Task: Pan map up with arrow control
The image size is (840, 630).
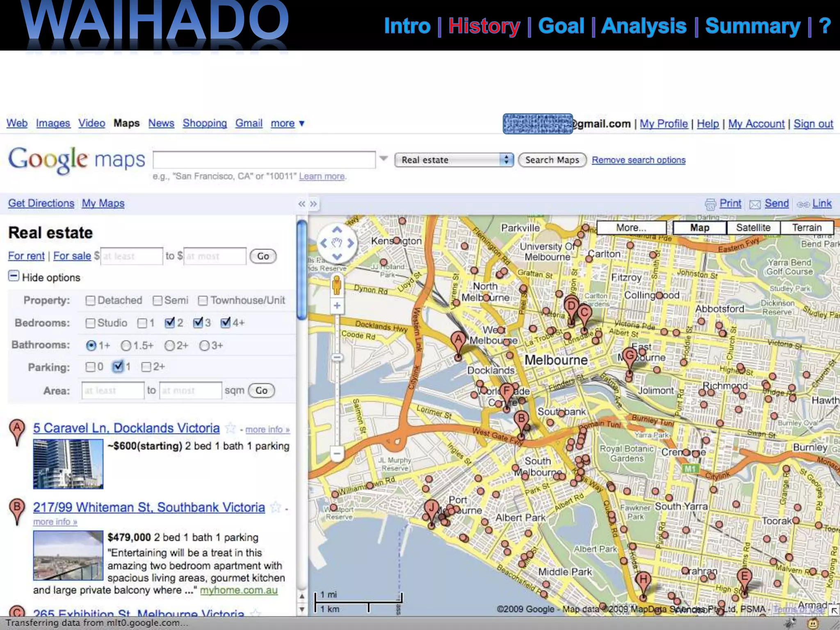Action: pos(337,230)
